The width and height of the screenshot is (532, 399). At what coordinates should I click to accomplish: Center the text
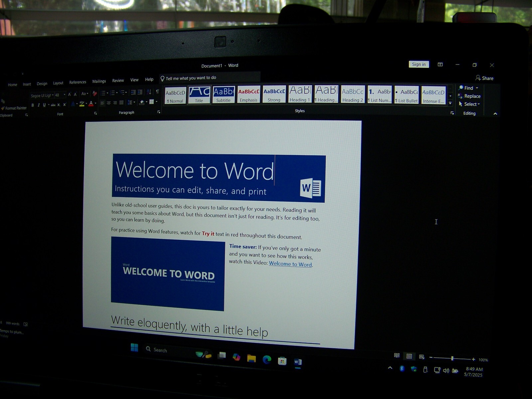(109, 103)
